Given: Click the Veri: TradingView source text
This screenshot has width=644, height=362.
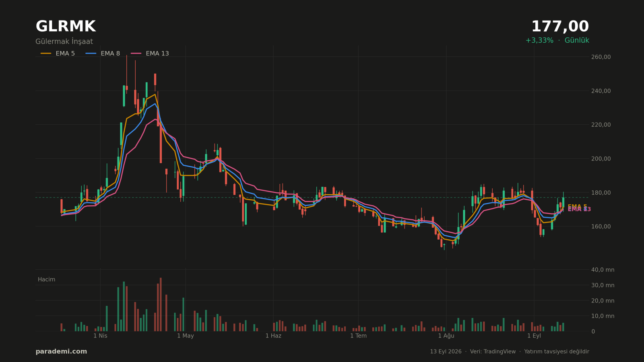Looking at the screenshot, I should point(493,352).
